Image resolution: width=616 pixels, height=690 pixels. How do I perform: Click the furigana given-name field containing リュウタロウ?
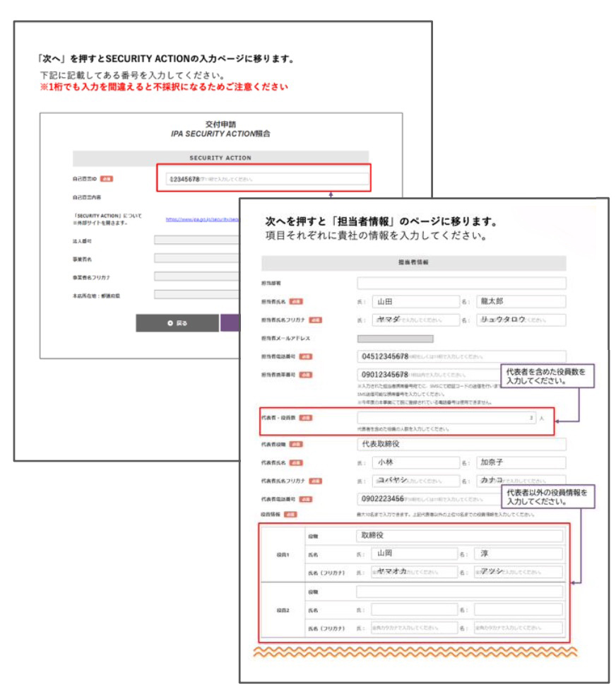(521, 320)
